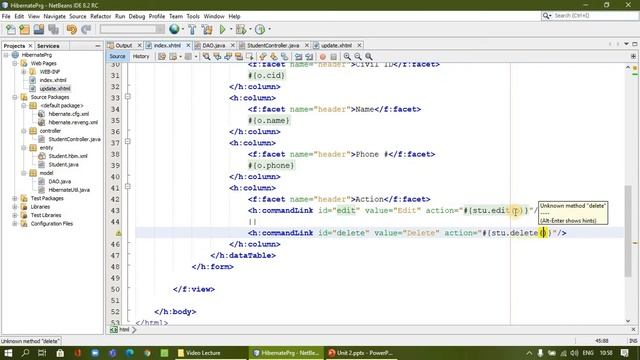
Task: Switch to the update.xhtml editor tab
Action: coord(336,45)
